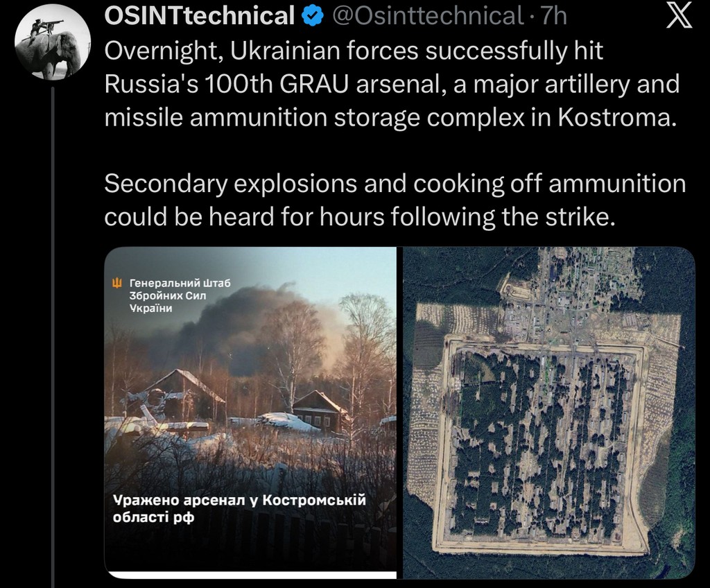Tap the X logo in the corner
The image size is (710, 588).
click(x=678, y=16)
